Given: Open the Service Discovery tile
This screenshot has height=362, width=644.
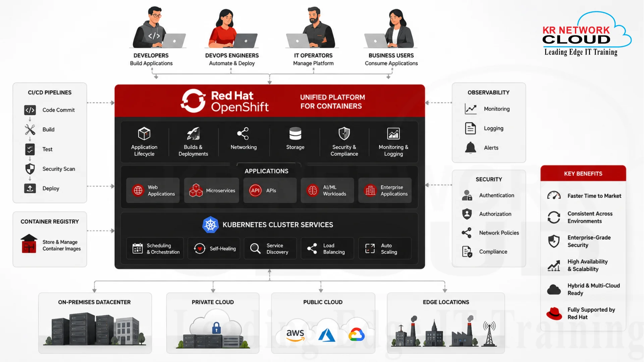Looking at the screenshot, I should [x=270, y=248].
